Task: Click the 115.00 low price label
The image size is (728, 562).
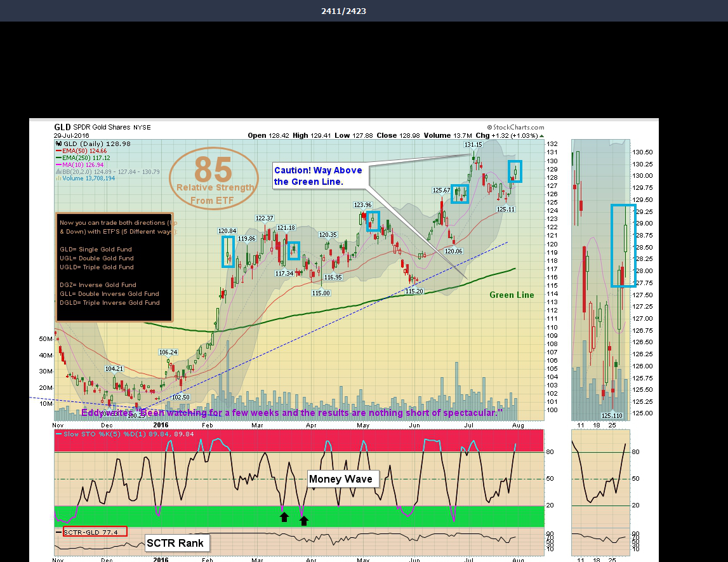Action: pyautogui.click(x=321, y=293)
